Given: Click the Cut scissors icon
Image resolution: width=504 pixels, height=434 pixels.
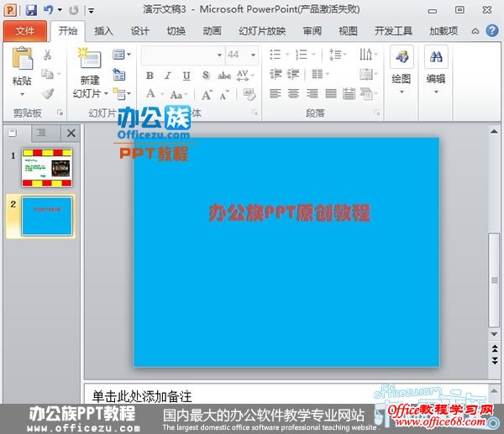Looking at the screenshot, I should coord(48,55).
